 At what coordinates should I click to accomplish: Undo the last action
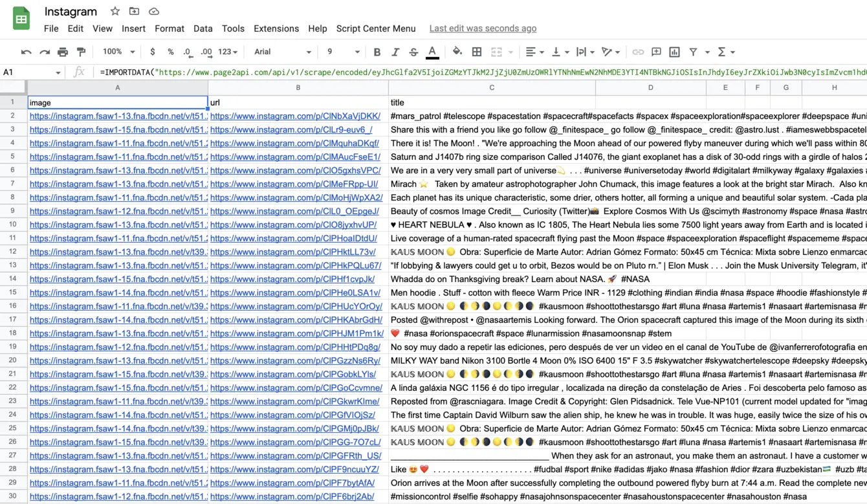click(26, 52)
